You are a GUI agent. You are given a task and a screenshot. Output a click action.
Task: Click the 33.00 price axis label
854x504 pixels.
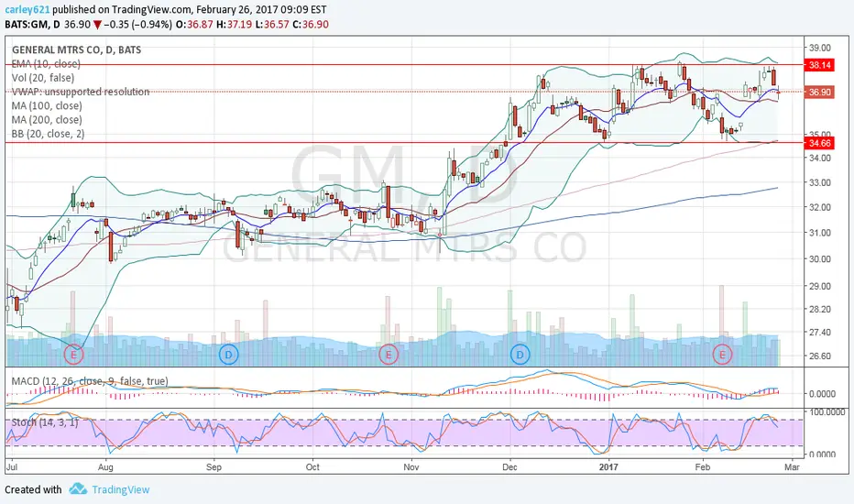click(820, 182)
